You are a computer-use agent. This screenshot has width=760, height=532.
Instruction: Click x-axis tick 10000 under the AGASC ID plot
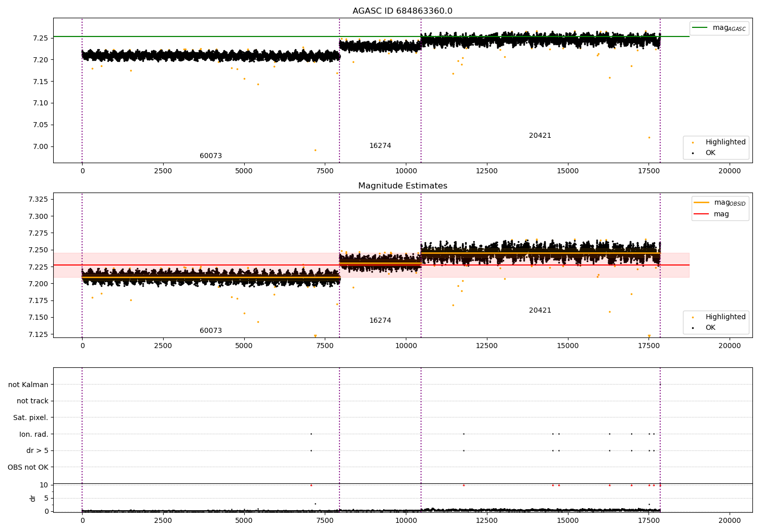pos(406,171)
